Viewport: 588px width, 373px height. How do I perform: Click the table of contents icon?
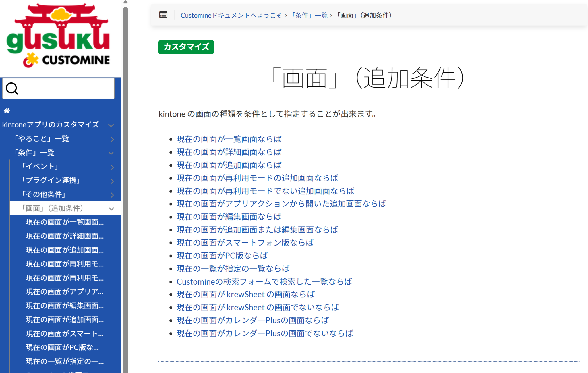click(x=163, y=15)
